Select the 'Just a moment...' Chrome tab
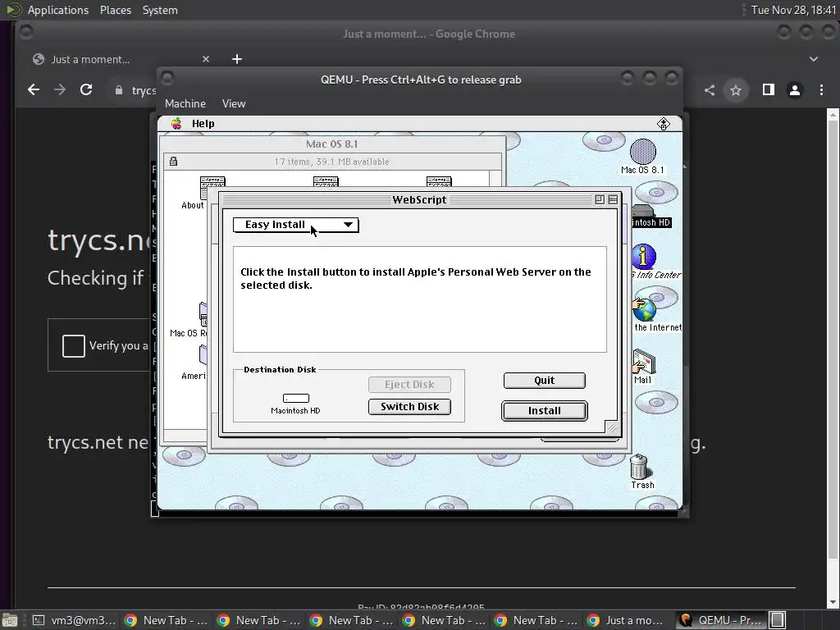The image size is (840, 630). tap(121, 59)
